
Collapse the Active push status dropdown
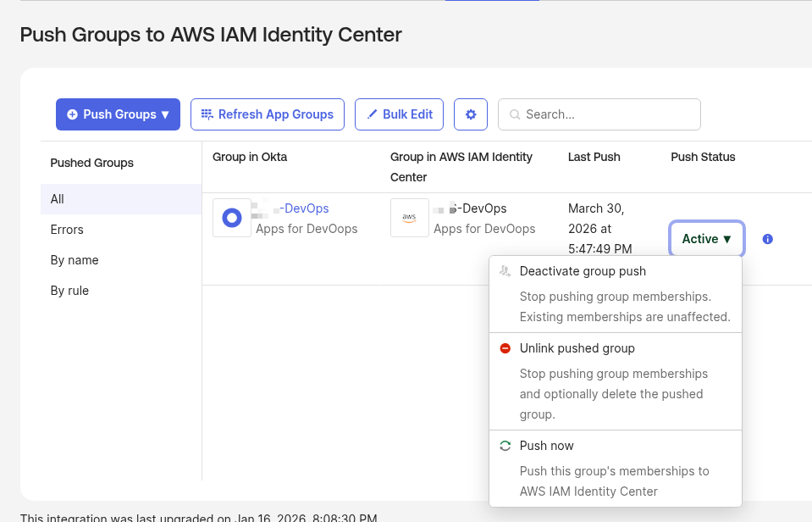point(707,239)
